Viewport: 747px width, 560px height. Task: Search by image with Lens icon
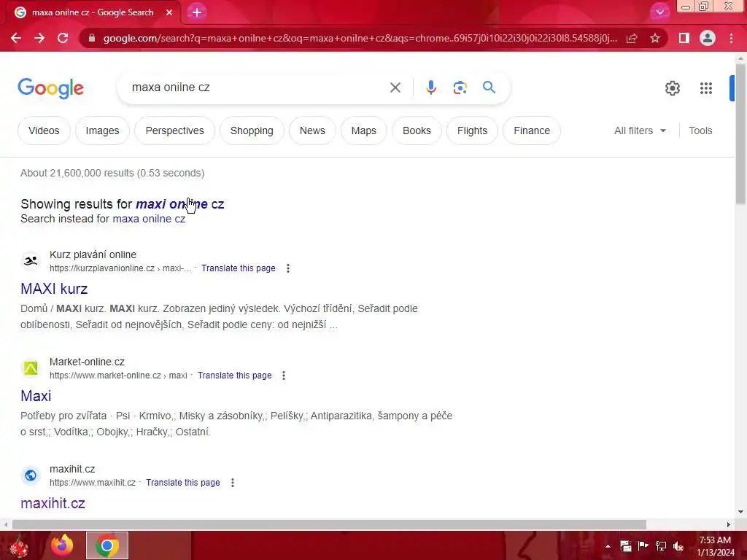tap(460, 87)
